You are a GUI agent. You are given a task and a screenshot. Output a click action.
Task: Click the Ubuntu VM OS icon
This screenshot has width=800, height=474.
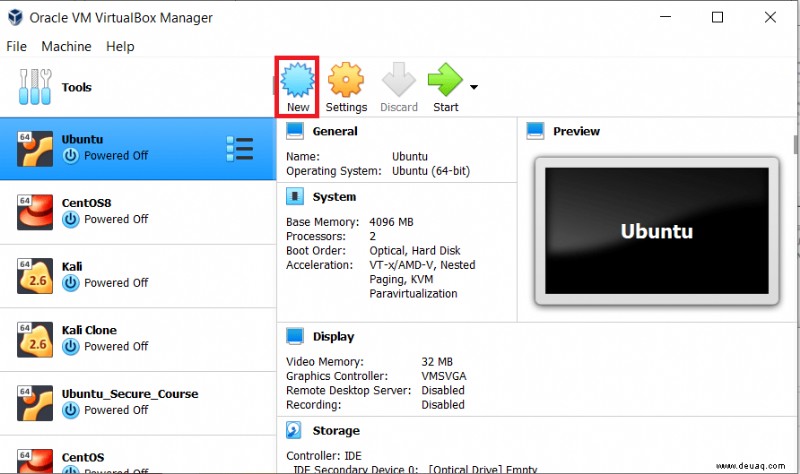tap(35, 149)
